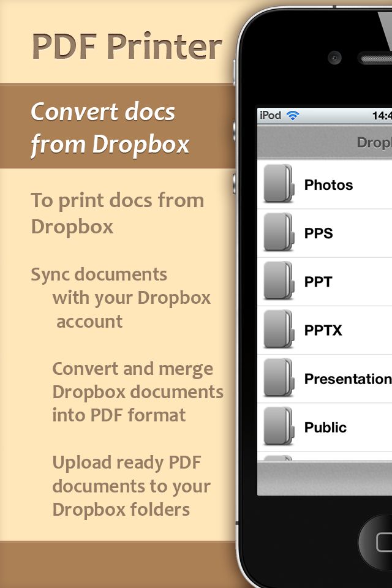
Task: Open the PPTX folder icon
Action: (x=278, y=330)
